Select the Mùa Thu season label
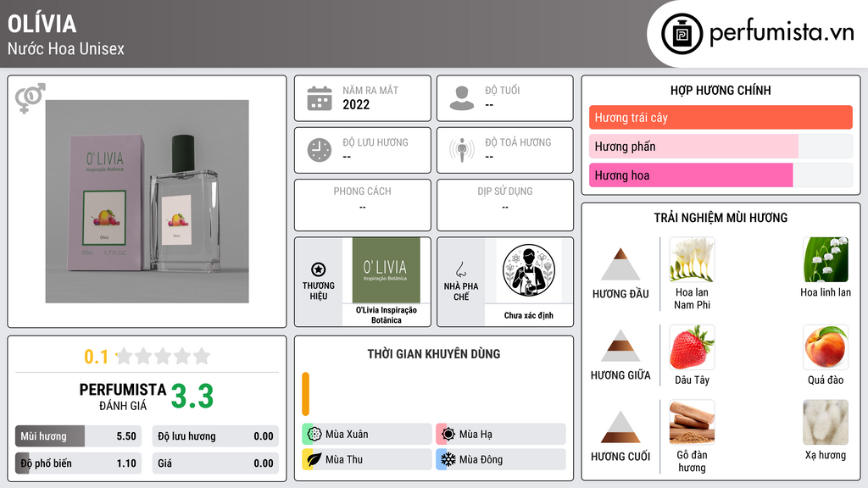This screenshot has width=868, height=488. coord(344,459)
